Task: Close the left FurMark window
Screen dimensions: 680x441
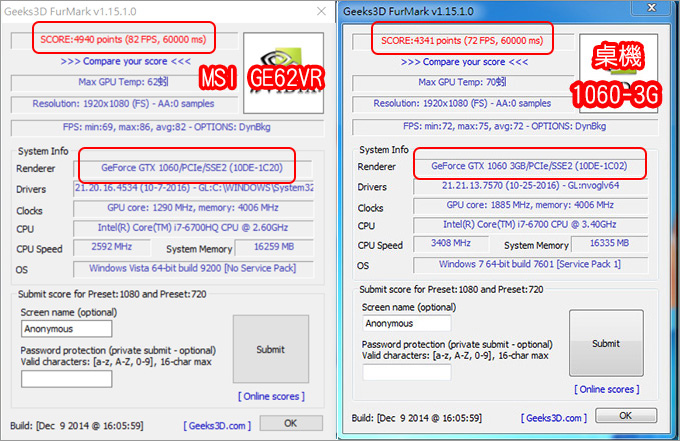Action: pyautogui.click(x=321, y=11)
